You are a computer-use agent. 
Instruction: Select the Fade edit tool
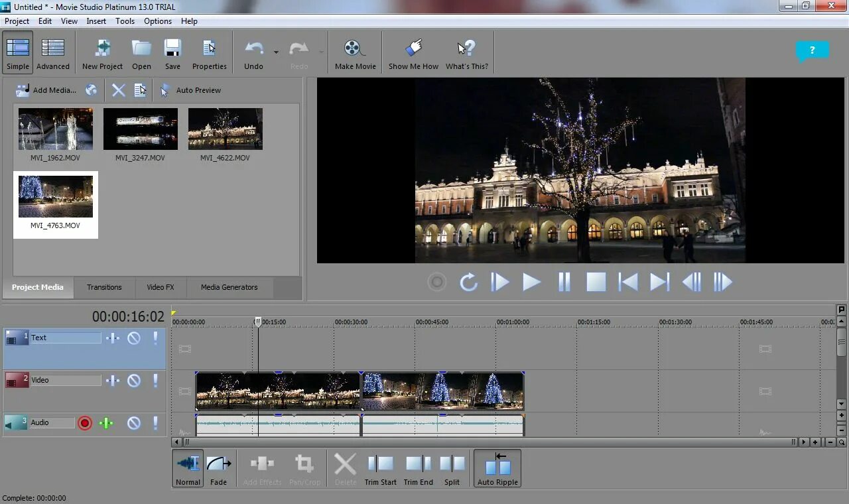tap(218, 469)
